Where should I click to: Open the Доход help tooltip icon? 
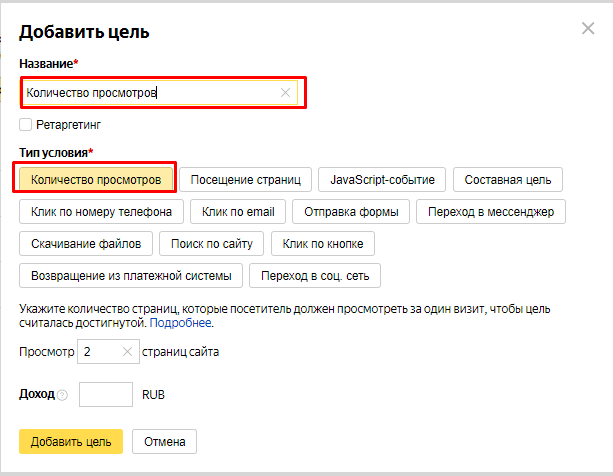click(62, 395)
